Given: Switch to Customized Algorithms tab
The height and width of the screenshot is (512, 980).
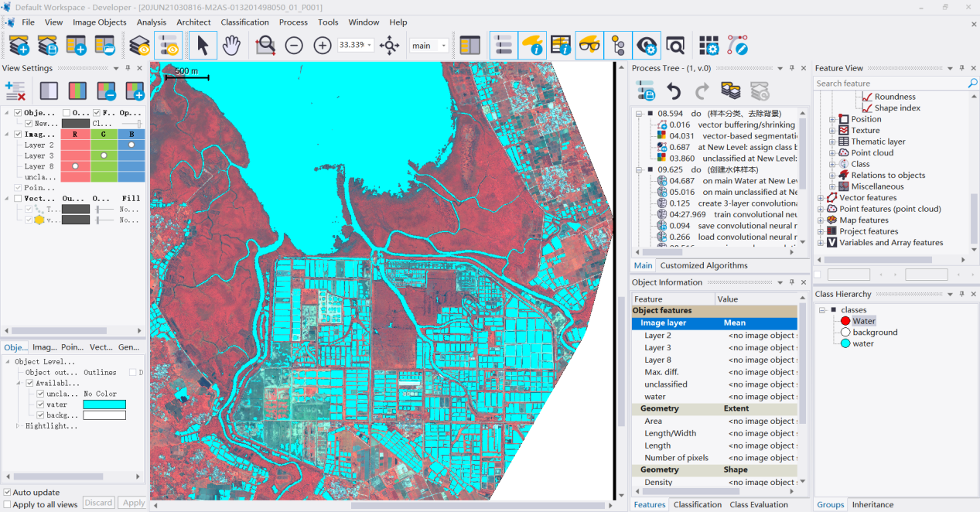Looking at the screenshot, I should 704,265.
